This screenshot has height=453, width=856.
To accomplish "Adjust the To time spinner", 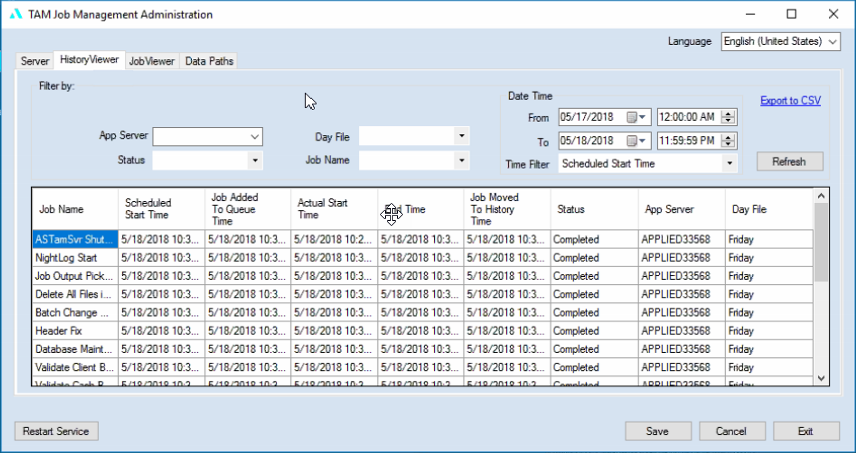I will [x=728, y=141].
